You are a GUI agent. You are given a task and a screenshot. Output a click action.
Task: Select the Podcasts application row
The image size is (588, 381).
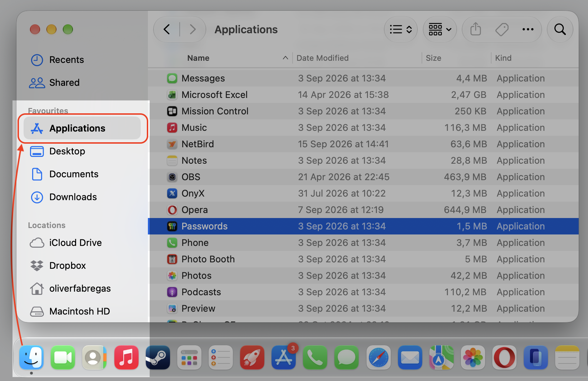tap(363, 292)
